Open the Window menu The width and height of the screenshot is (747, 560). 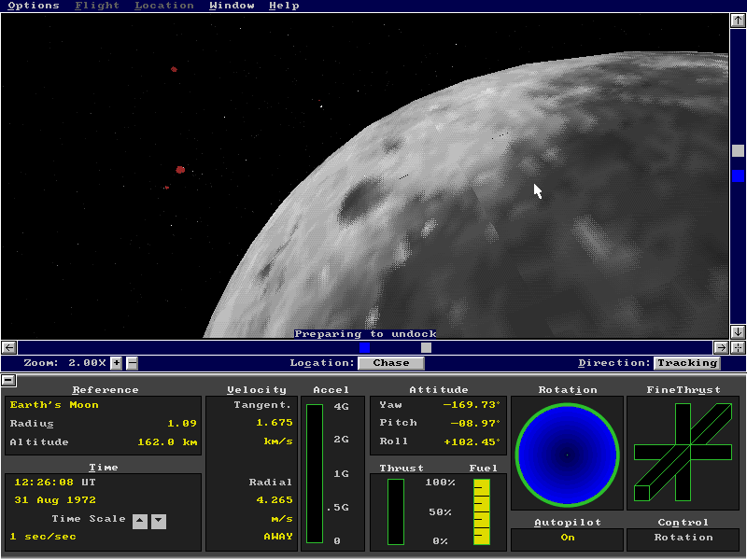(232, 6)
